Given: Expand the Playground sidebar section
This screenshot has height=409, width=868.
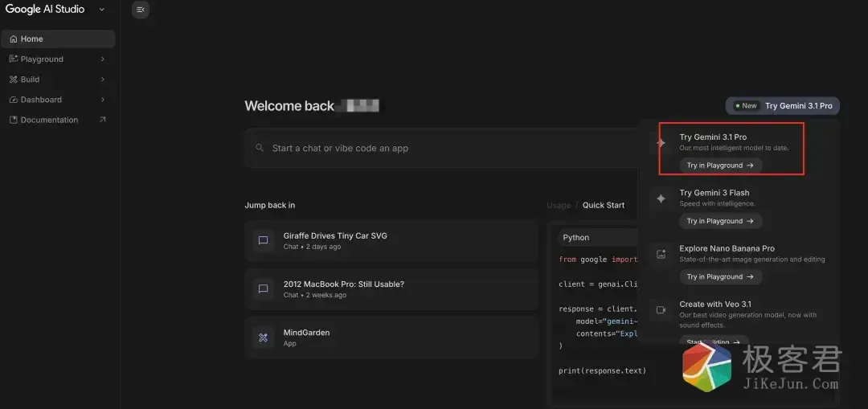Looking at the screenshot, I should [102, 59].
